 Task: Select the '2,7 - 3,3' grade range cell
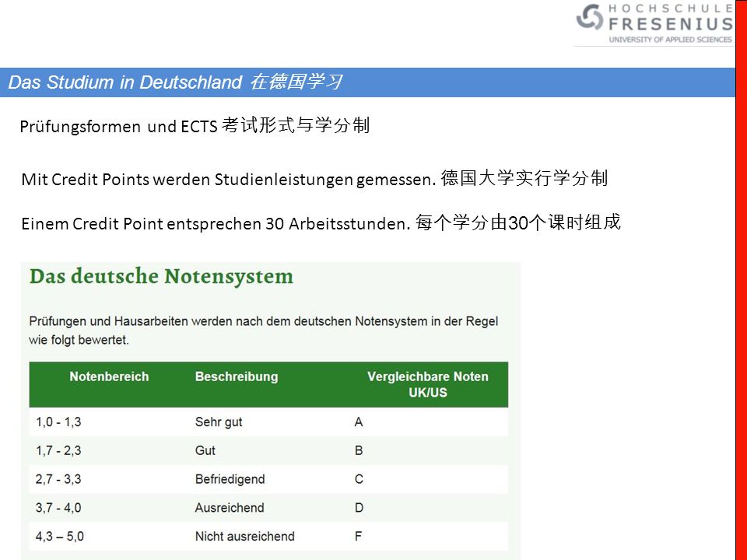(x=58, y=479)
